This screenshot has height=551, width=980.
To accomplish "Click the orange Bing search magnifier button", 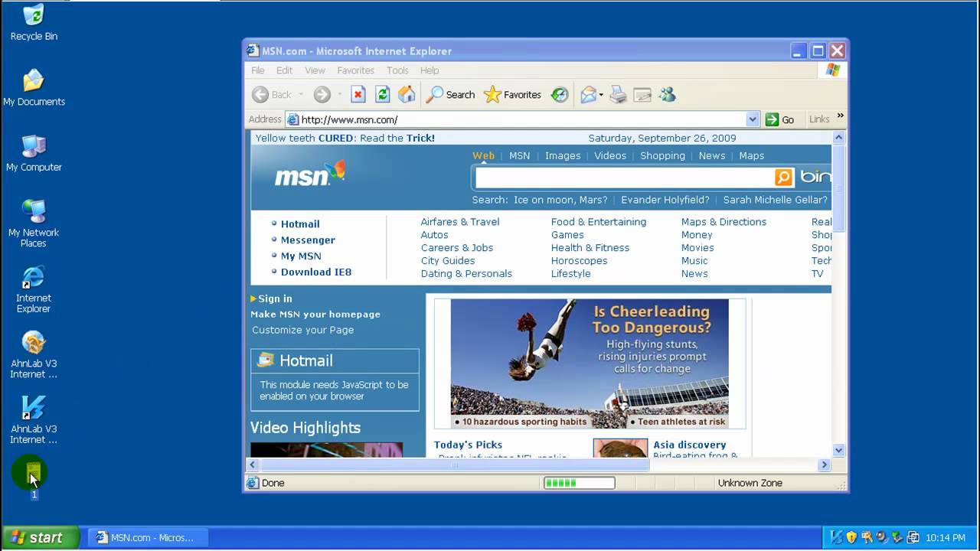I will [x=784, y=178].
